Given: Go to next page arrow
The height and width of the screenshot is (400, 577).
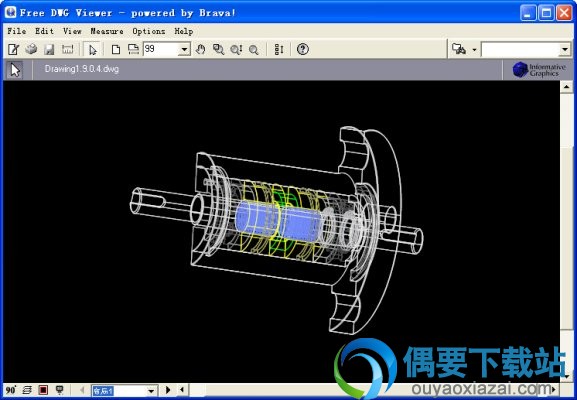Looking at the screenshot, I should (168, 390).
